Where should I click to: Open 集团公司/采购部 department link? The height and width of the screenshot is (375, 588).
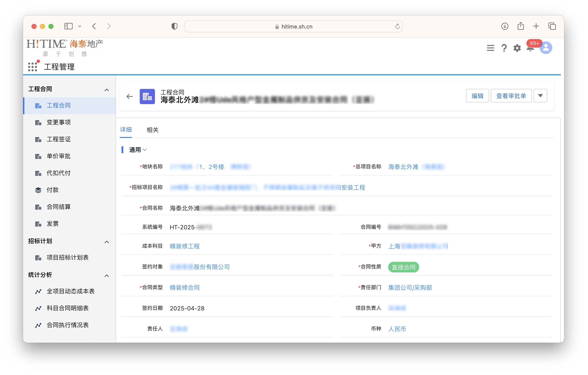pos(410,288)
